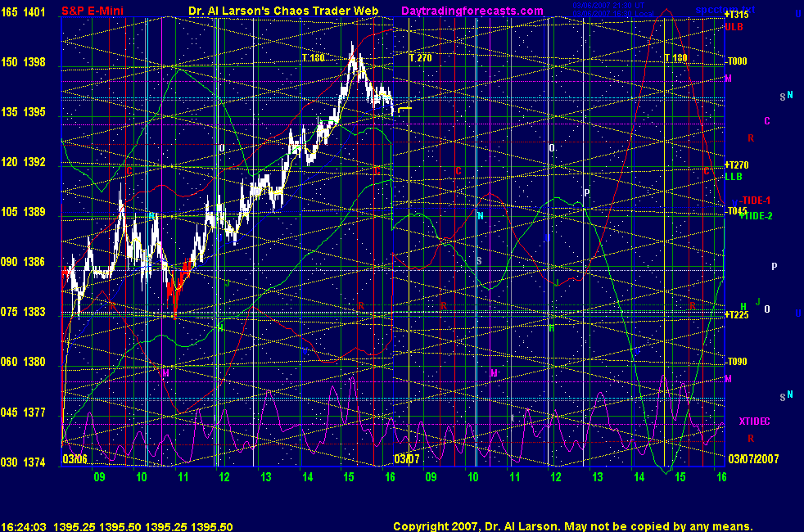Click the red "ULB" band label
This screenshot has height=532, width=804.
734,27
